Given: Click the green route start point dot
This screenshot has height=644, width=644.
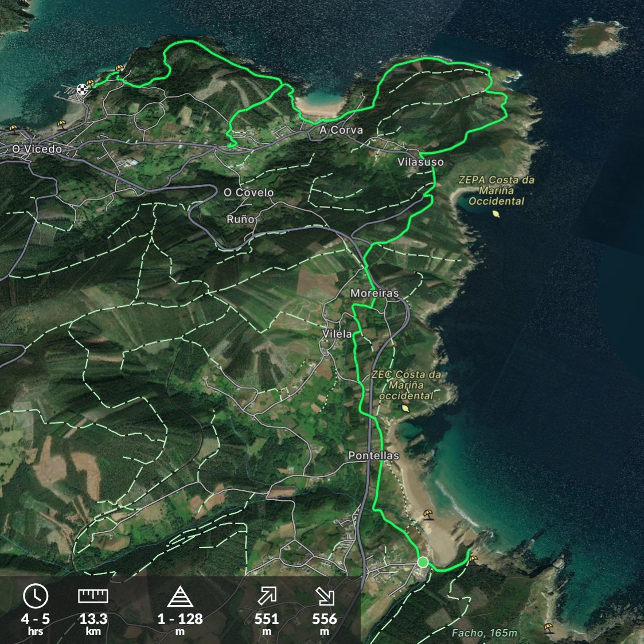Looking at the screenshot, I should [x=423, y=562].
